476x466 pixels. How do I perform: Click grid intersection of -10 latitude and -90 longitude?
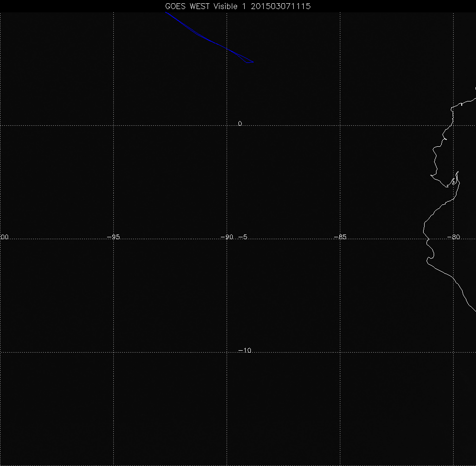pos(227,353)
